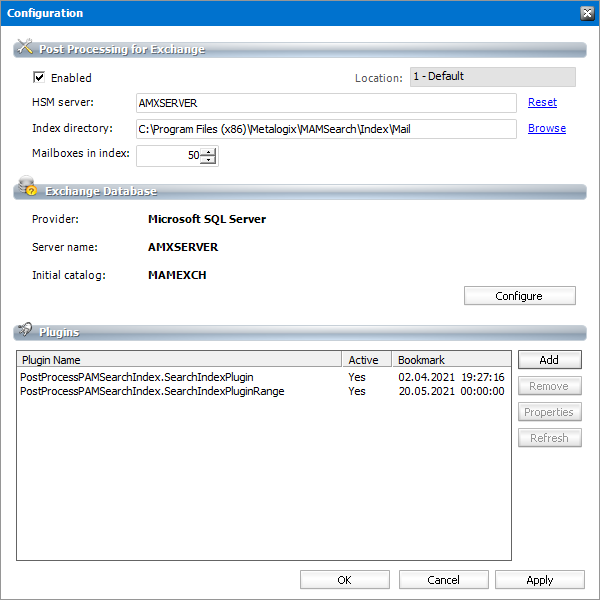This screenshot has height=600, width=600.
Task: Click Active Yes cell of SearchIndexPluginRange row
Action: coord(357,391)
